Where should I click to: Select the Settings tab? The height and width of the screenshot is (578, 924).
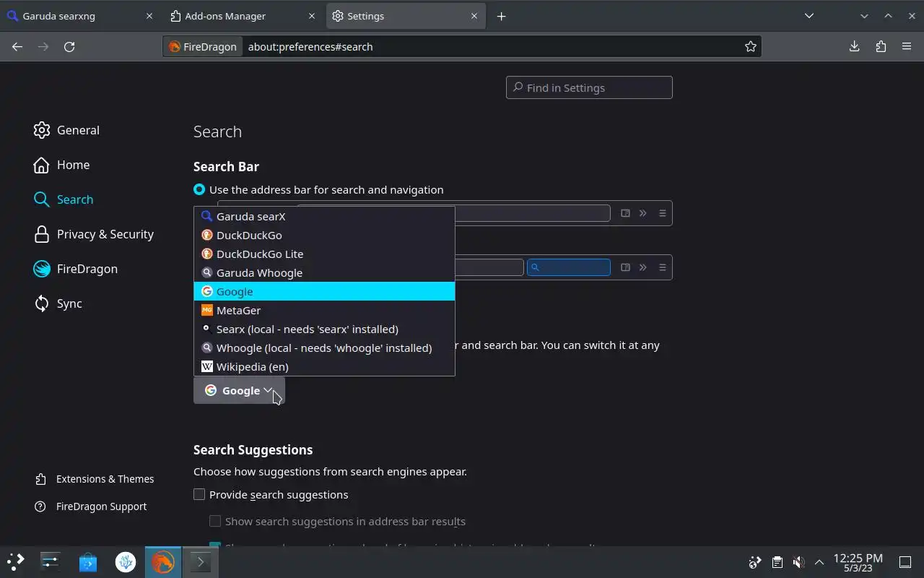click(404, 16)
